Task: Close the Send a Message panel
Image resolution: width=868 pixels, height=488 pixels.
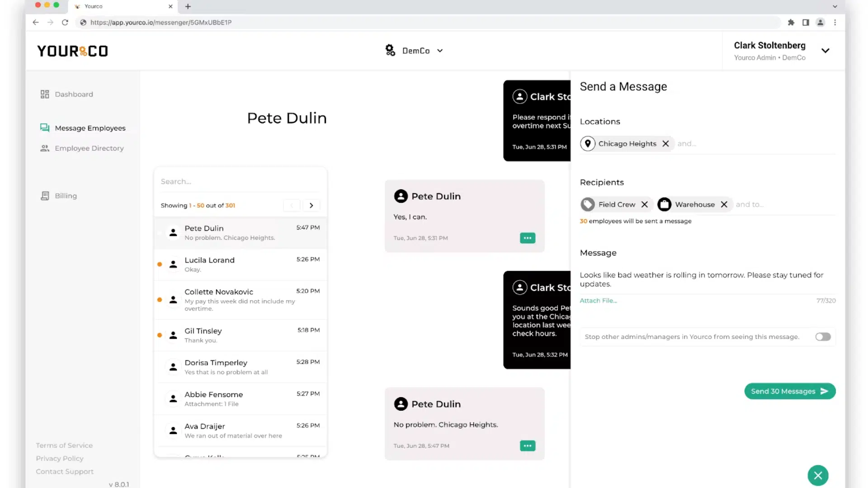Action: 818,475
